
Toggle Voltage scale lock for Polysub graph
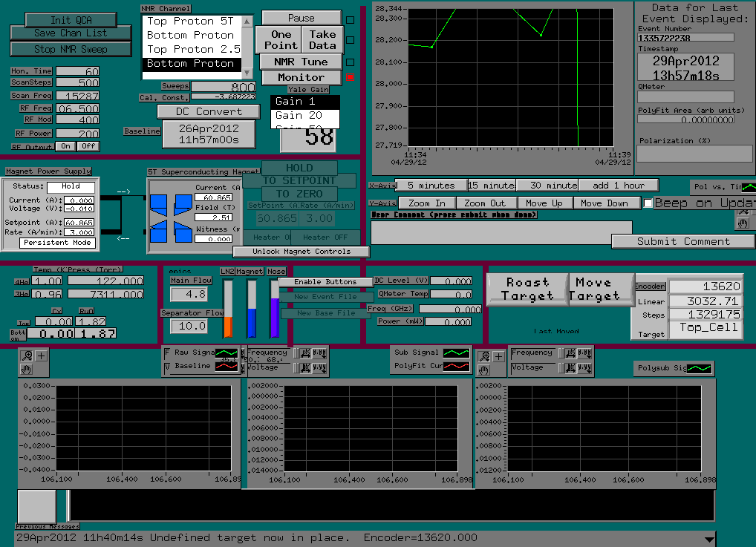click(561, 368)
